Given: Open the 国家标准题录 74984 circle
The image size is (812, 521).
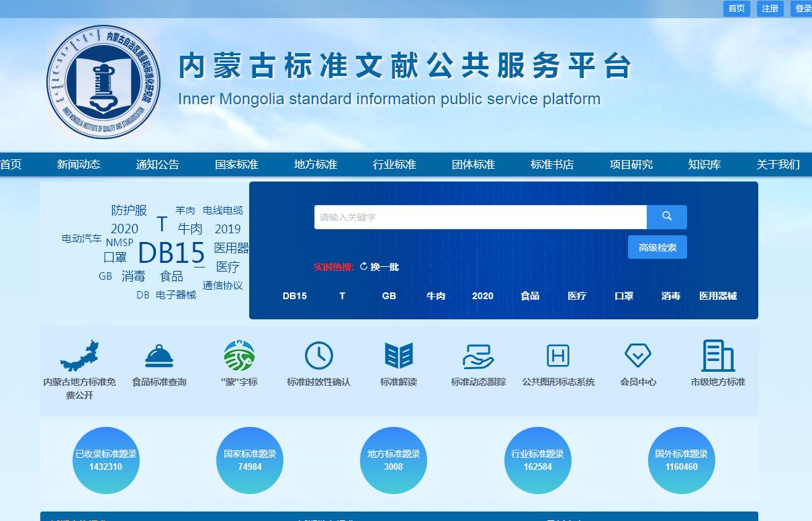Looking at the screenshot, I should (x=250, y=460).
